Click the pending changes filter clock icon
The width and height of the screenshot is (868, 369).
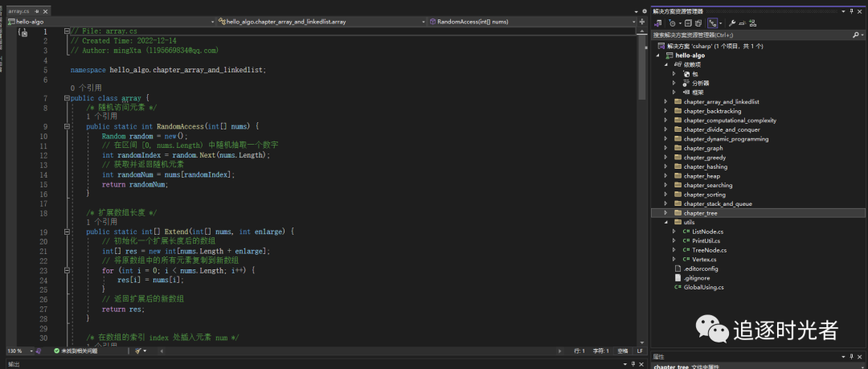pos(672,23)
